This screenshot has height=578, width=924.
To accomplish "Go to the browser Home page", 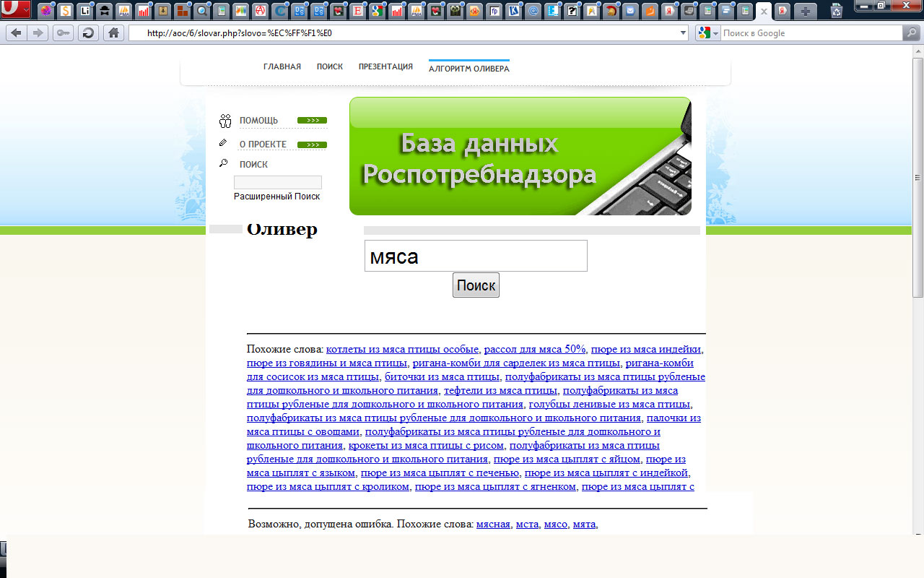I will [113, 33].
